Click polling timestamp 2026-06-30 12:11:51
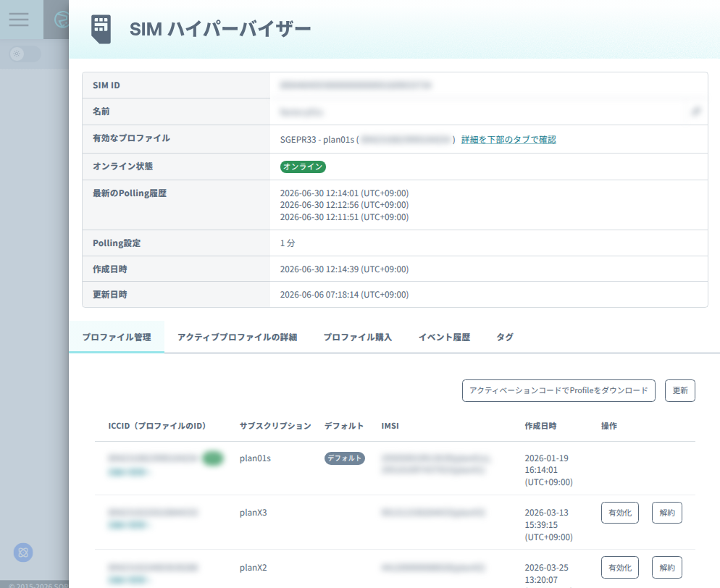Image resolution: width=720 pixels, height=588 pixels. click(x=344, y=217)
